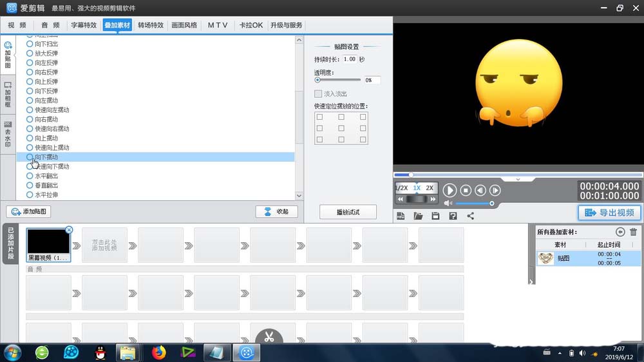The height and width of the screenshot is (362, 644).
Task: Click the effect list scroll up arrow
Action: coord(299,41)
